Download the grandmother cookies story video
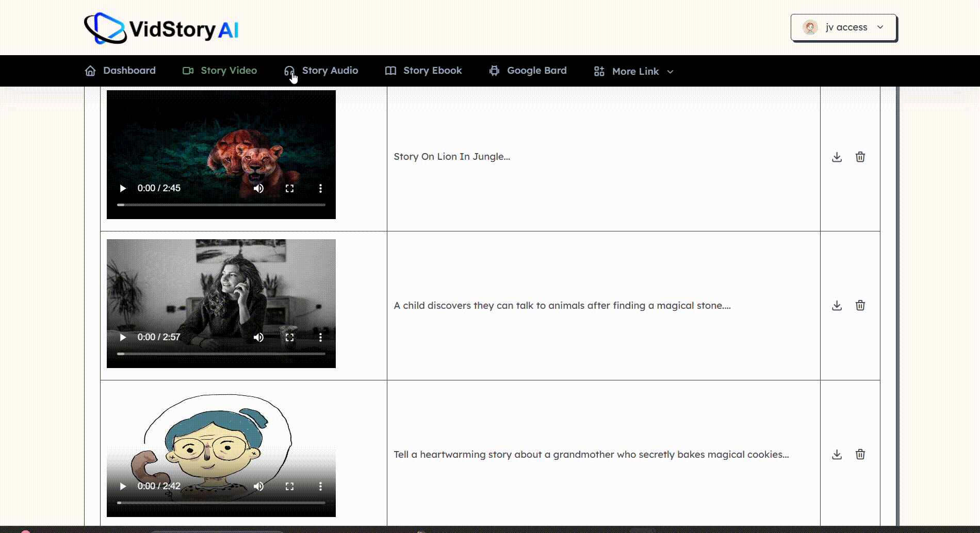The height and width of the screenshot is (533, 980). [837, 455]
